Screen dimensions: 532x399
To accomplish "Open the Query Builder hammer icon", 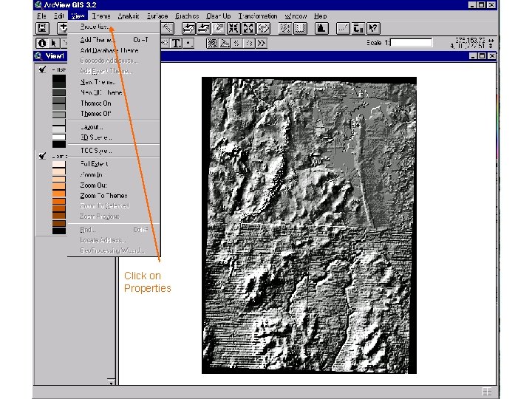I will (x=168, y=28).
